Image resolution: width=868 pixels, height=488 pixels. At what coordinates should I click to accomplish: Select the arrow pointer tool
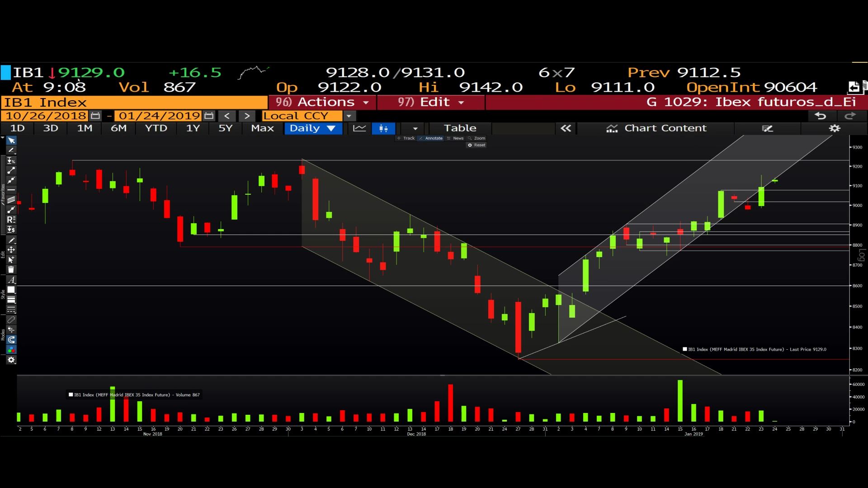point(11,141)
